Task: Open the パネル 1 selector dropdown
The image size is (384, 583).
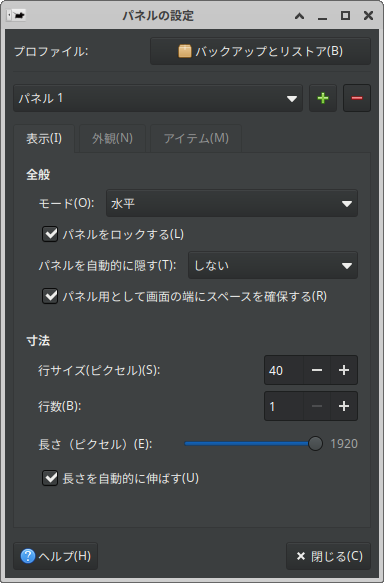Action: (158, 98)
